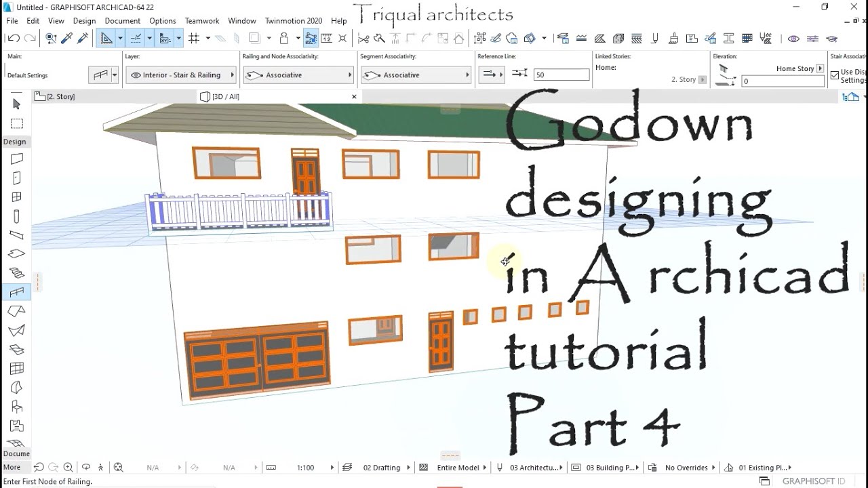Click the Default Settings railing button

[x=104, y=75]
